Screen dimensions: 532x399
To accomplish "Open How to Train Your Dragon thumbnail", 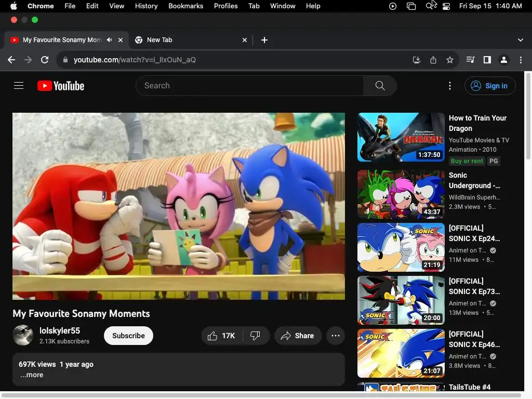I will click(x=401, y=137).
